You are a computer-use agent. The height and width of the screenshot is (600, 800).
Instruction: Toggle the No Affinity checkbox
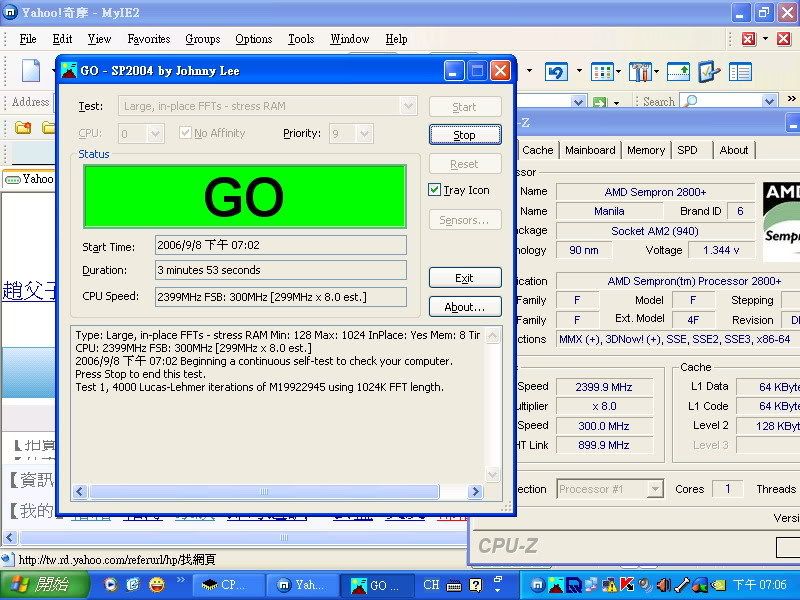185,133
